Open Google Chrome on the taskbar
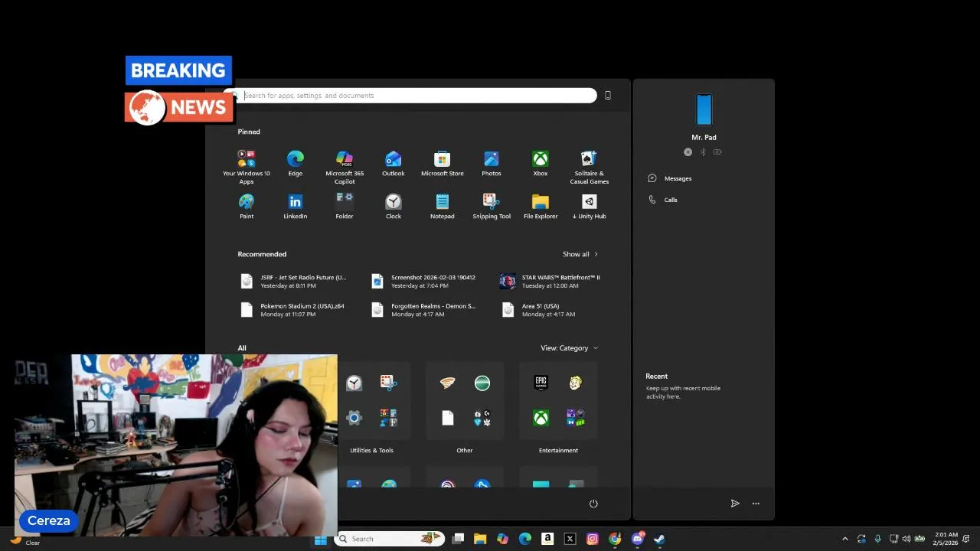The image size is (980, 551). click(615, 539)
